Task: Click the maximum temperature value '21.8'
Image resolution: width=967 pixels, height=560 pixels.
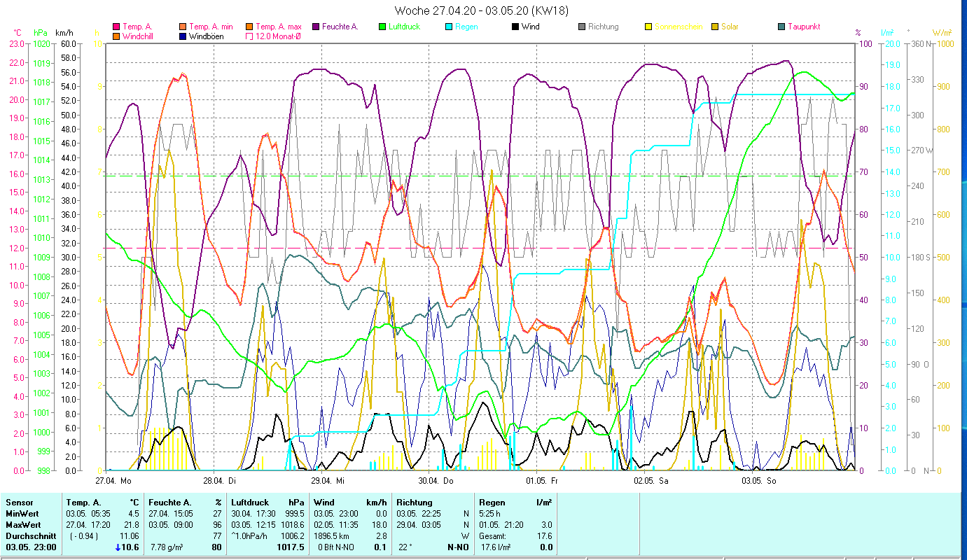Action: coord(132,525)
